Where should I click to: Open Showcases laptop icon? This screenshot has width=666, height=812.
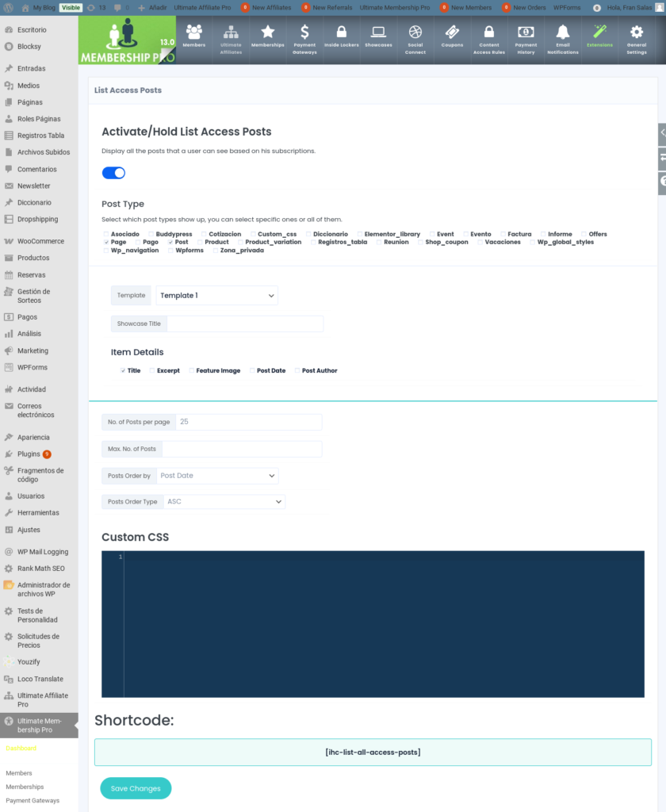pyautogui.click(x=378, y=32)
